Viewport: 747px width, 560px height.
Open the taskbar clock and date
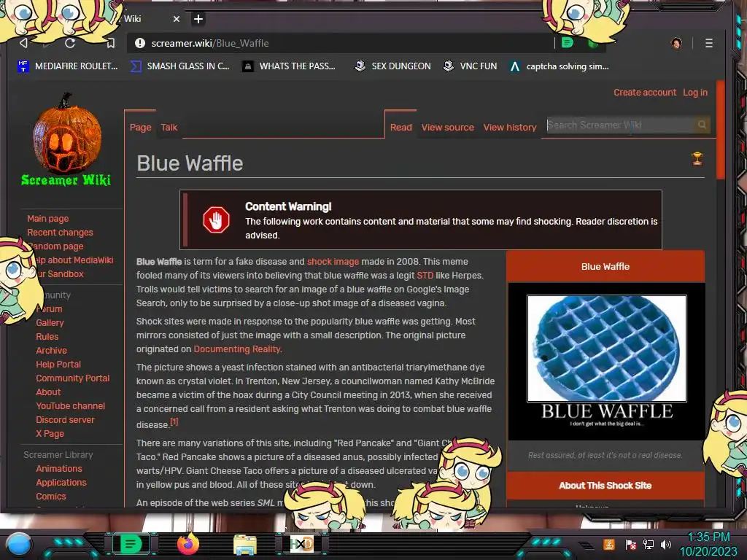click(708, 544)
